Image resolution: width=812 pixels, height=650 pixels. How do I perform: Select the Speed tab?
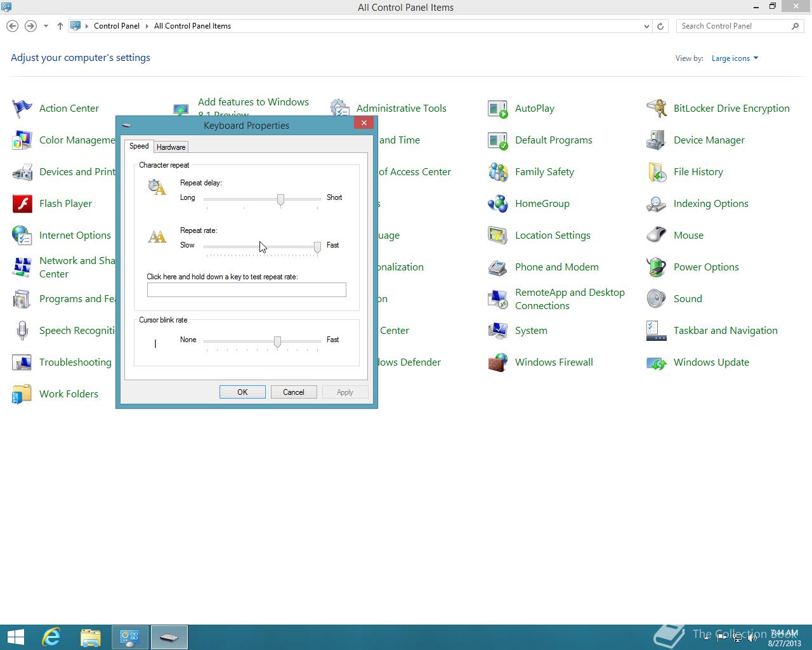coord(139,146)
